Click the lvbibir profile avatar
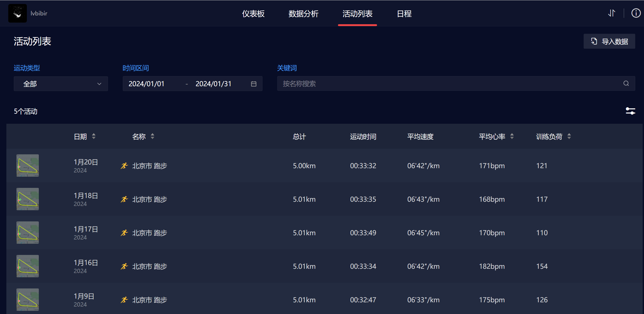Image resolution: width=644 pixels, height=314 pixels. point(18,13)
